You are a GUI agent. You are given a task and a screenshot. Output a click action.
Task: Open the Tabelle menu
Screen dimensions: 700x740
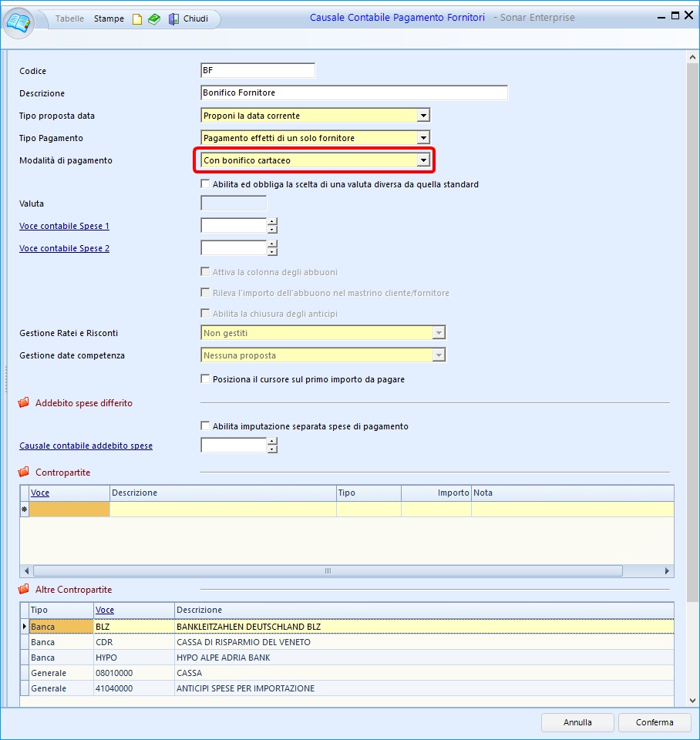(70, 18)
